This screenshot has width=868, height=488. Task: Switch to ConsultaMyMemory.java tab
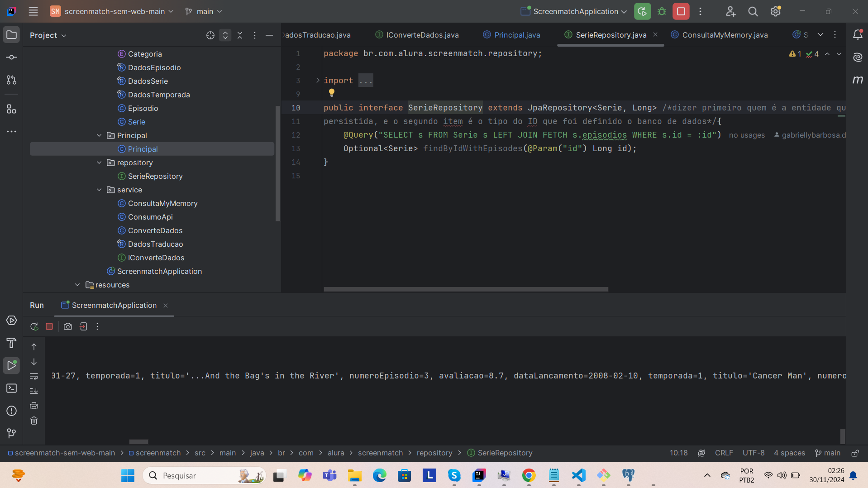pos(719,35)
